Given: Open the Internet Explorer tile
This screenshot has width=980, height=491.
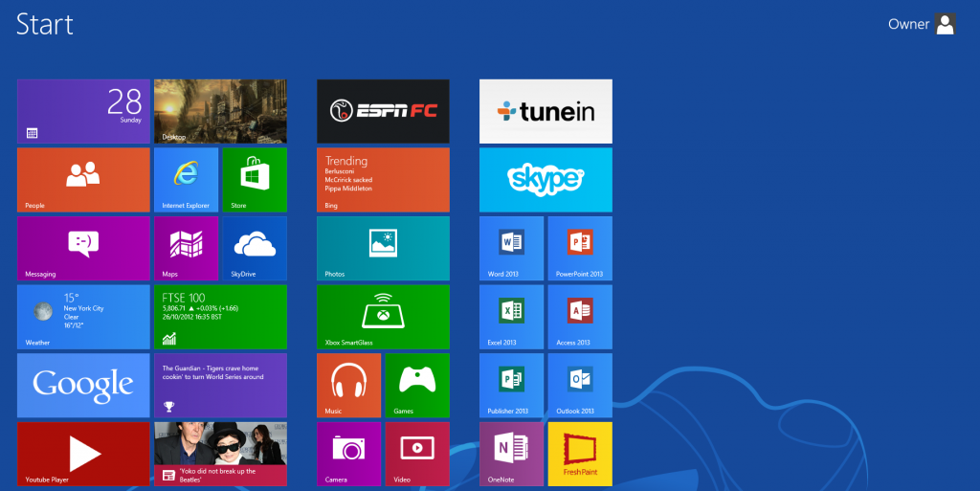Looking at the screenshot, I should pos(186,179).
